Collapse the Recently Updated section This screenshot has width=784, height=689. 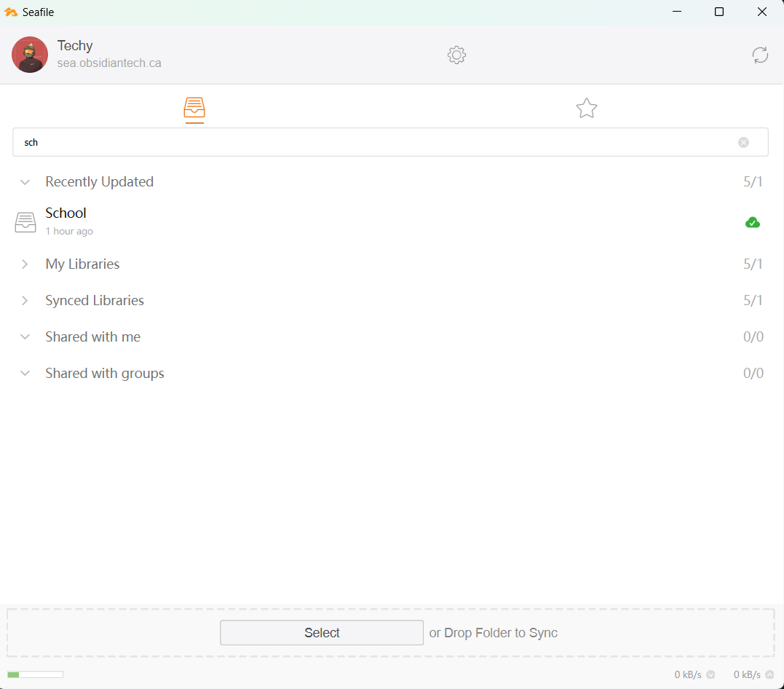(x=25, y=181)
